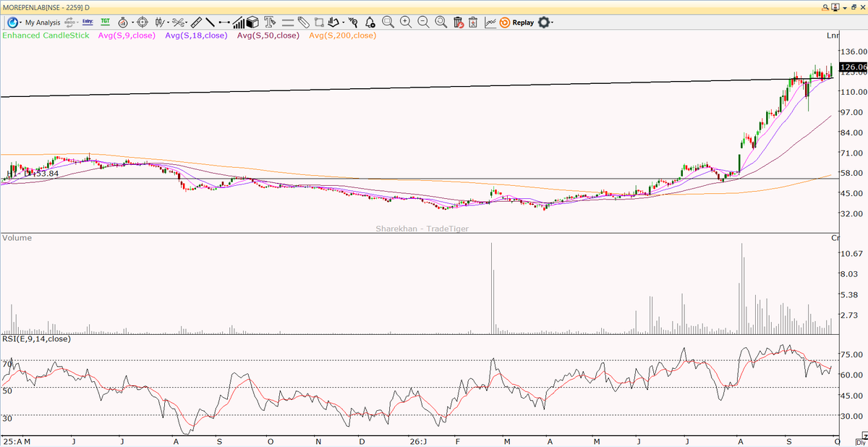Open the My Analysis menu
This screenshot has width=868, height=447.
(43, 22)
